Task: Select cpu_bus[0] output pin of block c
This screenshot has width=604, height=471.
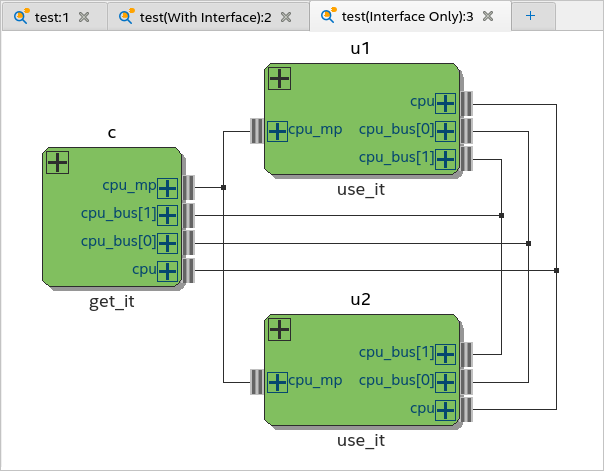Action: pyautogui.click(x=188, y=243)
